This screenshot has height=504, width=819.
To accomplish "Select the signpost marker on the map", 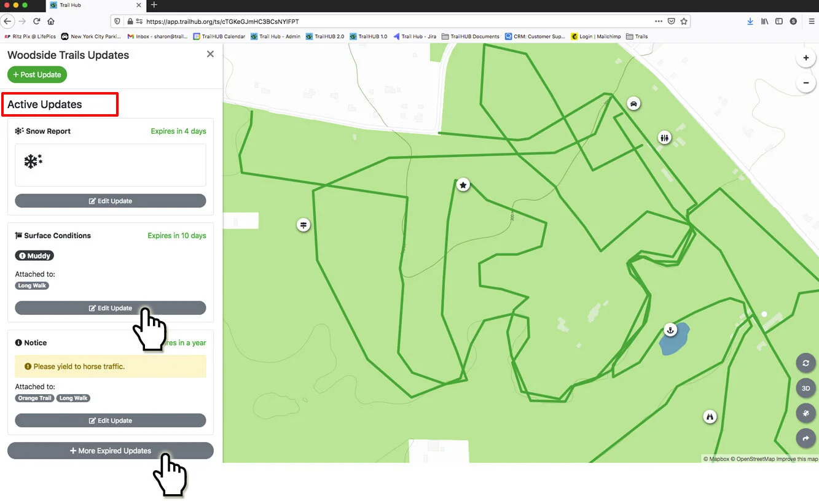I will point(303,225).
